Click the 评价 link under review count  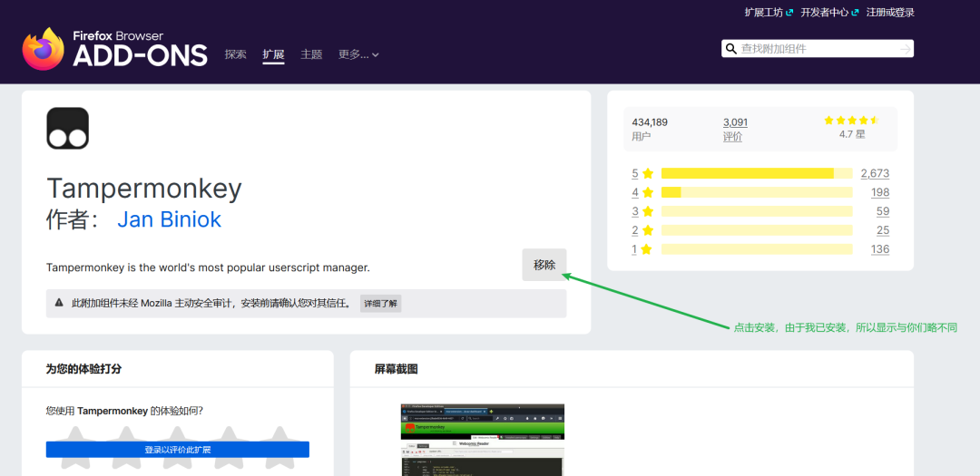click(x=732, y=137)
